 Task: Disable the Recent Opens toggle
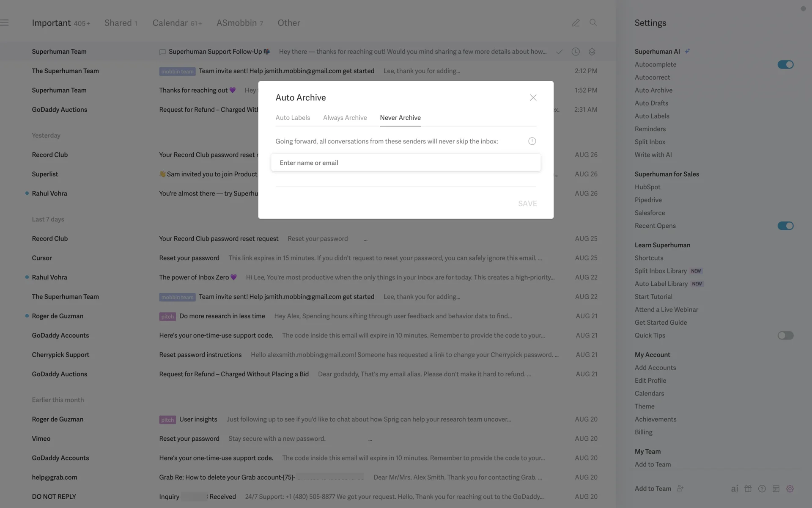pyautogui.click(x=785, y=226)
